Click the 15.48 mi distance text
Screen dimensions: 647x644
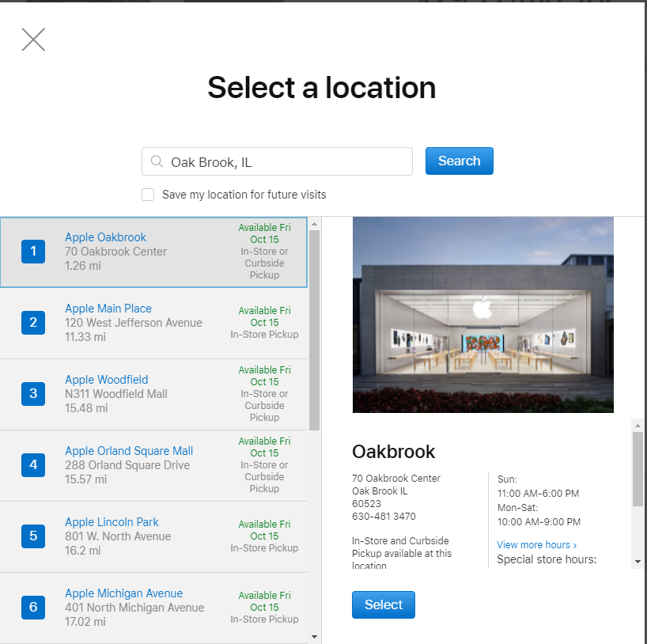[86, 408]
